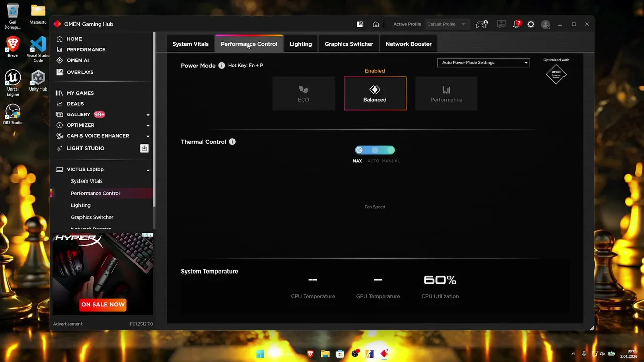Screen dimensions: 644x362
Task: Expand the Gallery sidebar section
Action: coord(148,115)
